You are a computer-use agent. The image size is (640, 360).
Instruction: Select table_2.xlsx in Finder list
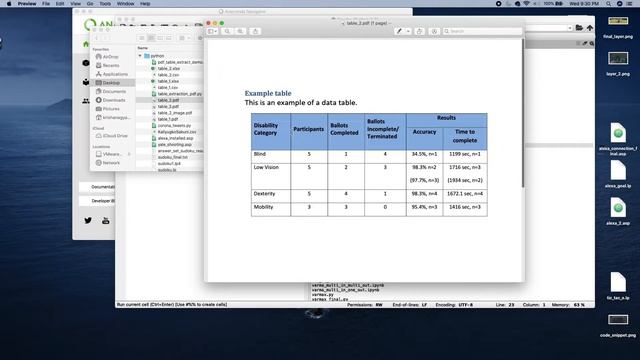point(169,69)
